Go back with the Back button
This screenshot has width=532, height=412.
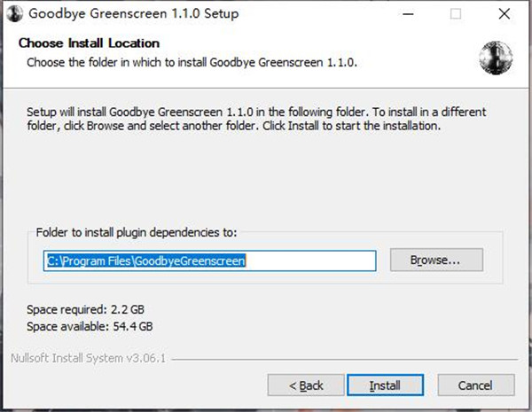pos(306,385)
